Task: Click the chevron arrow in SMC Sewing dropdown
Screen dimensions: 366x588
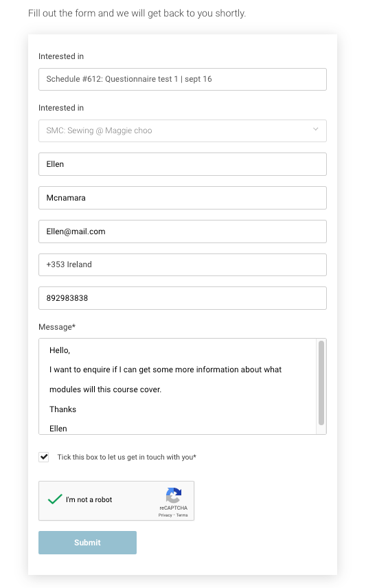Action: [316, 129]
